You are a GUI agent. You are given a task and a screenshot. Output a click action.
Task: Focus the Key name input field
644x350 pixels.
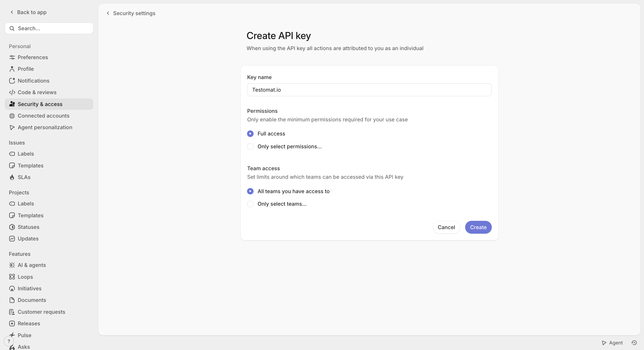(369, 90)
